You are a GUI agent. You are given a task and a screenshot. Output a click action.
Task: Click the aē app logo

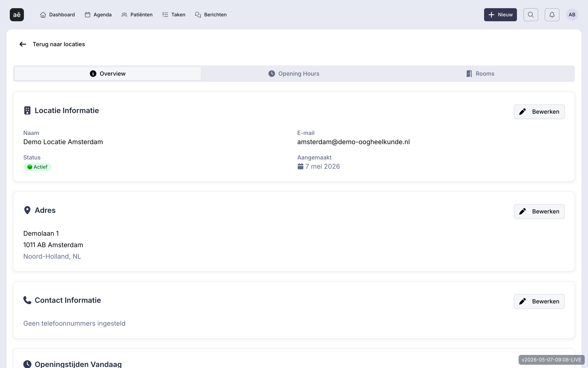pyautogui.click(x=17, y=15)
